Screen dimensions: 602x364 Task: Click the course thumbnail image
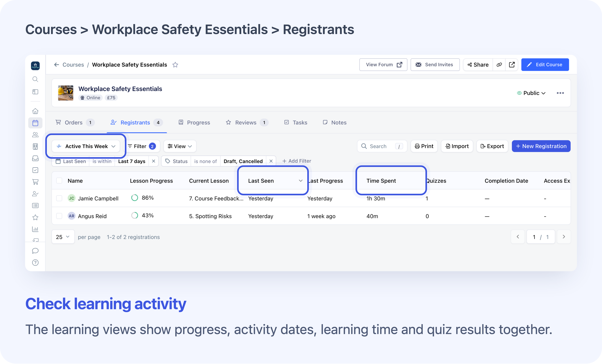pos(65,93)
